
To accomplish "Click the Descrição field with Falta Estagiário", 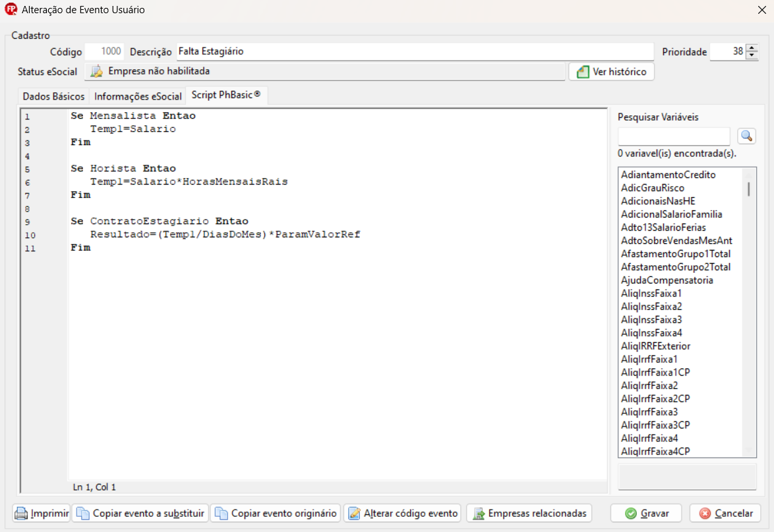I will [x=415, y=51].
